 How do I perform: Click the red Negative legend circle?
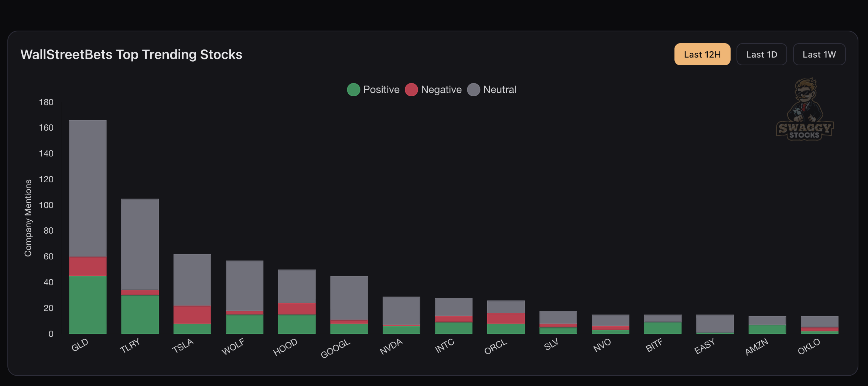click(411, 90)
